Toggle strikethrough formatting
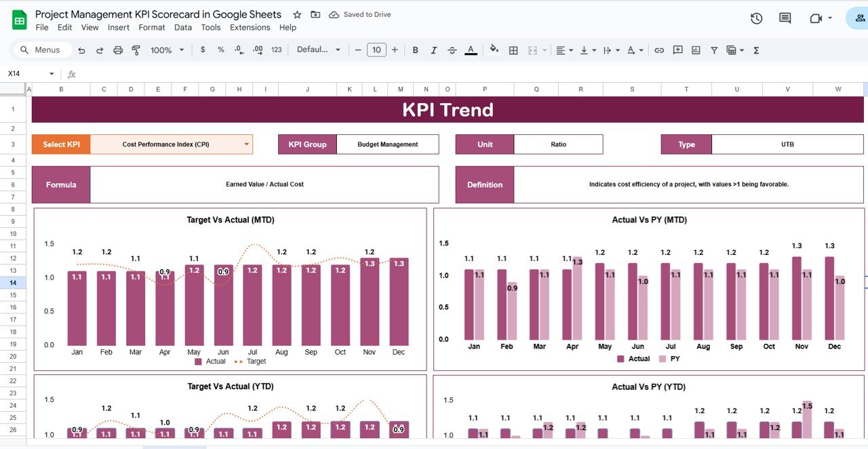The width and height of the screenshot is (868, 449). 451,50
